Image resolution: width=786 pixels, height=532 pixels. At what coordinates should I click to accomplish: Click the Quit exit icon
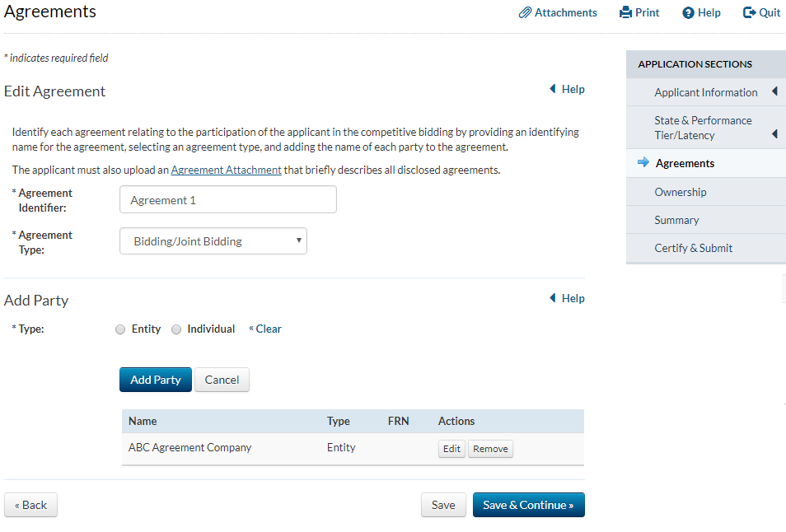(x=749, y=13)
